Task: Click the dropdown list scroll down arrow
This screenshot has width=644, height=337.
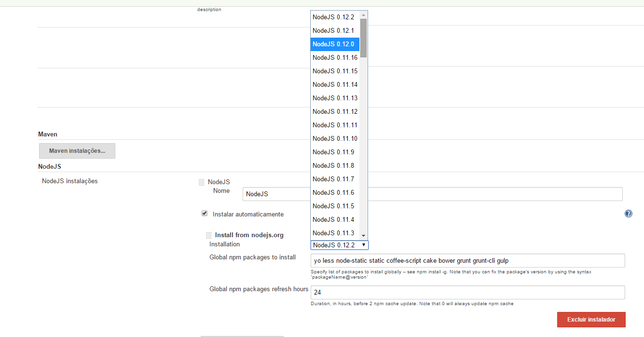Action: pos(363,235)
